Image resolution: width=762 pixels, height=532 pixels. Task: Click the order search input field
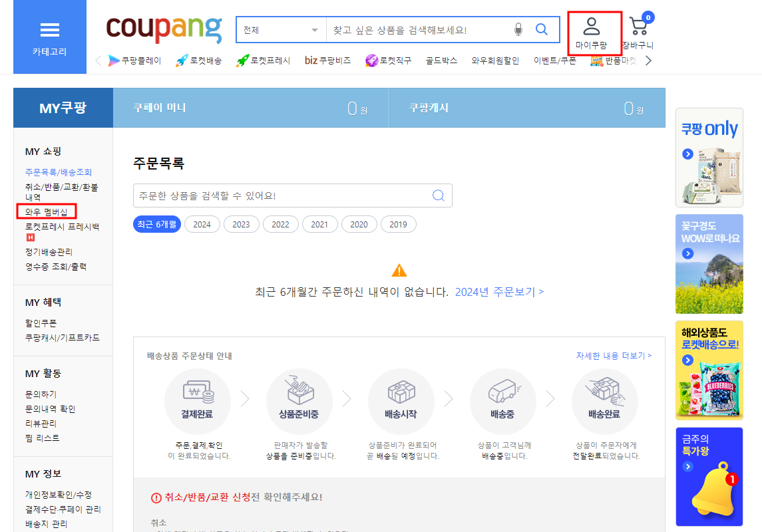[x=280, y=195]
